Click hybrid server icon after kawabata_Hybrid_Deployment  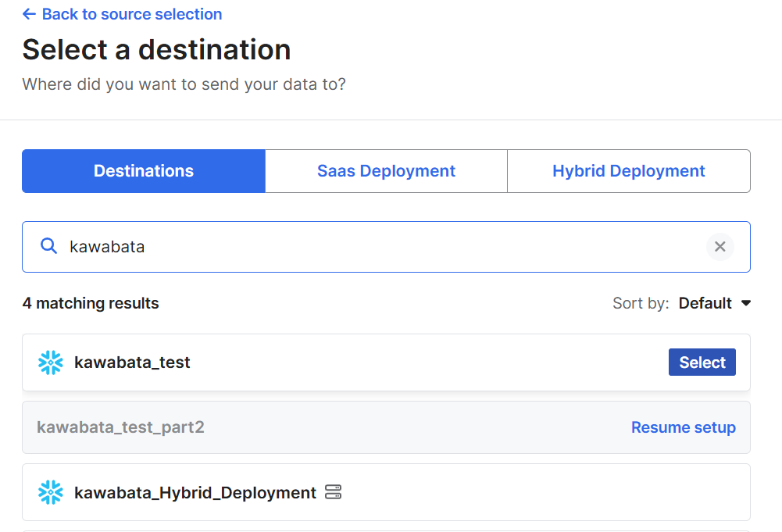coord(334,492)
